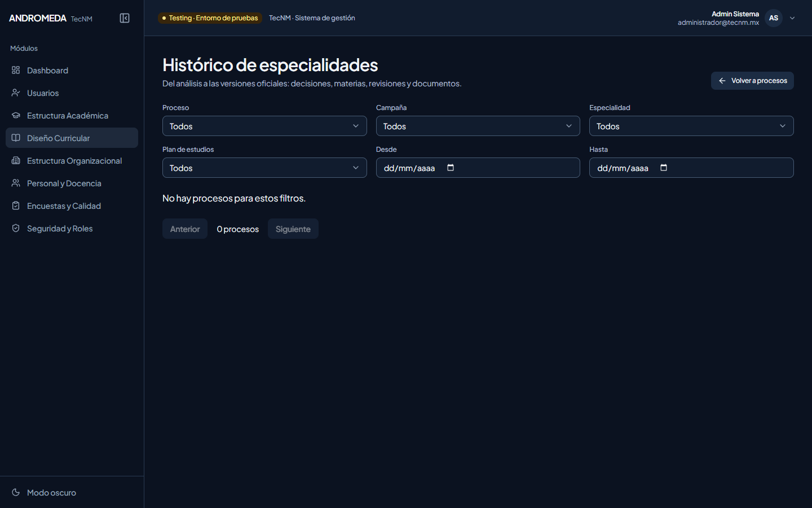Open the Usuarios module
Viewport: 812px width, 508px height.
click(72, 93)
